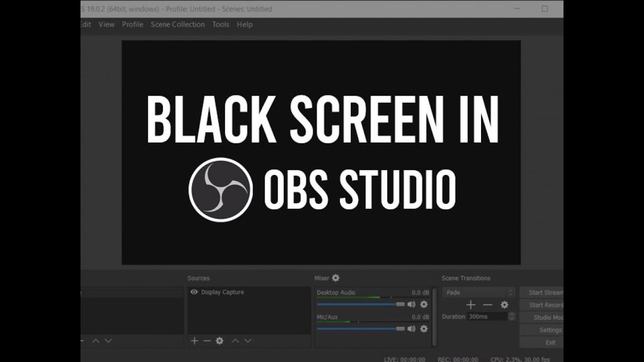Minimize the OBS window
The width and height of the screenshot is (644, 362).
click(x=517, y=9)
